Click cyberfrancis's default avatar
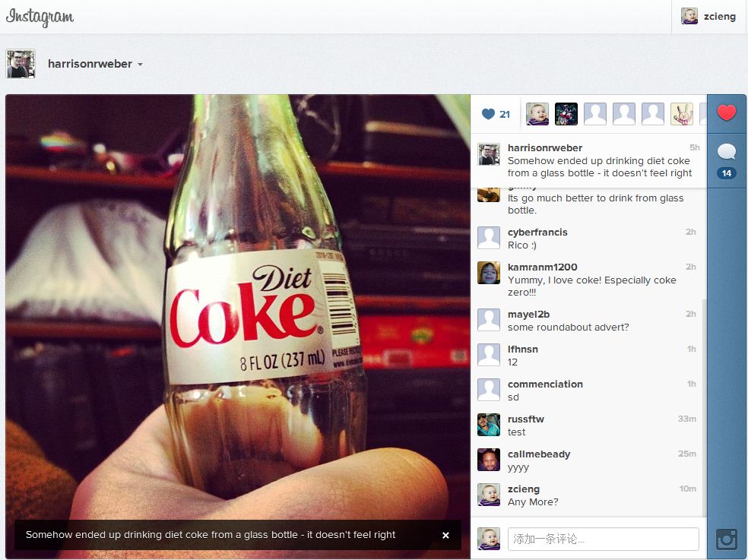748x560 pixels. coord(489,238)
